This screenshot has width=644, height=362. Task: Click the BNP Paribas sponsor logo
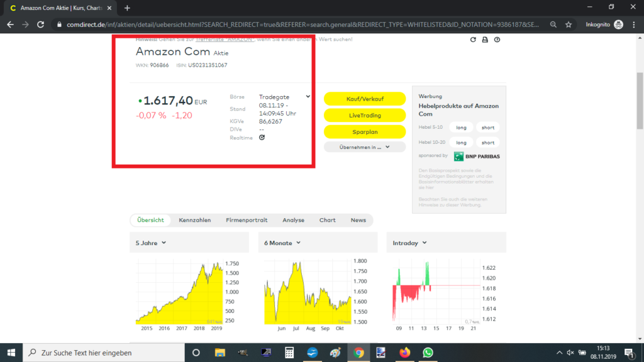point(477,156)
